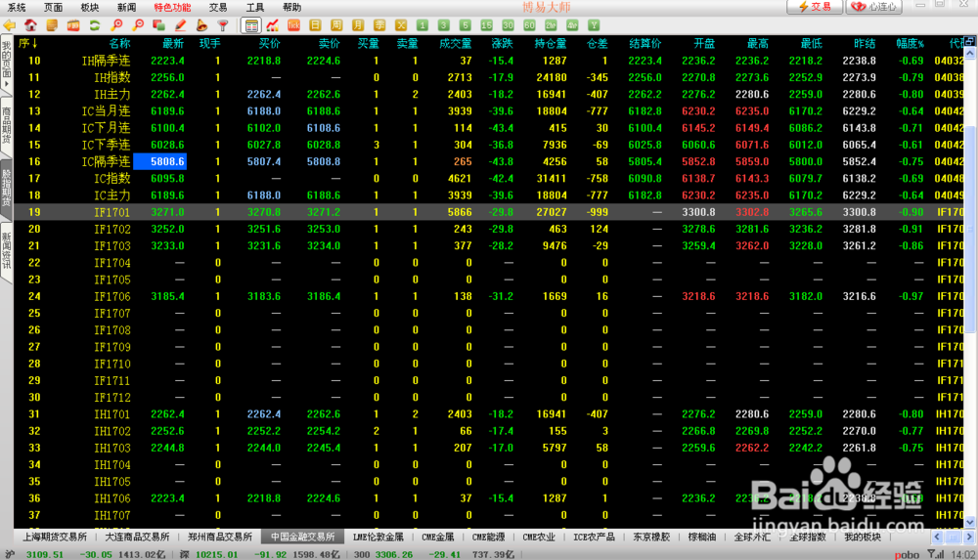Open the 帮助 menu
The width and height of the screenshot is (978, 560).
pyautogui.click(x=291, y=8)
